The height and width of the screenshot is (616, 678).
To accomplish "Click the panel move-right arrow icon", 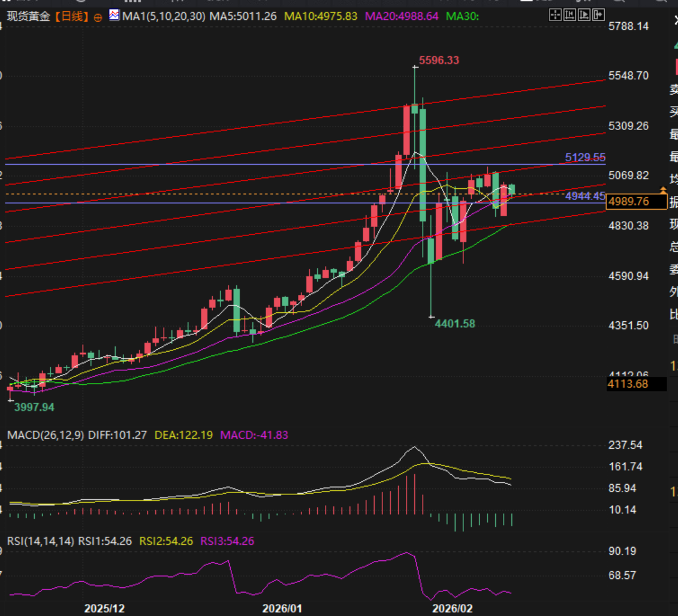I will pyautogui.click(x=598, y=15).
